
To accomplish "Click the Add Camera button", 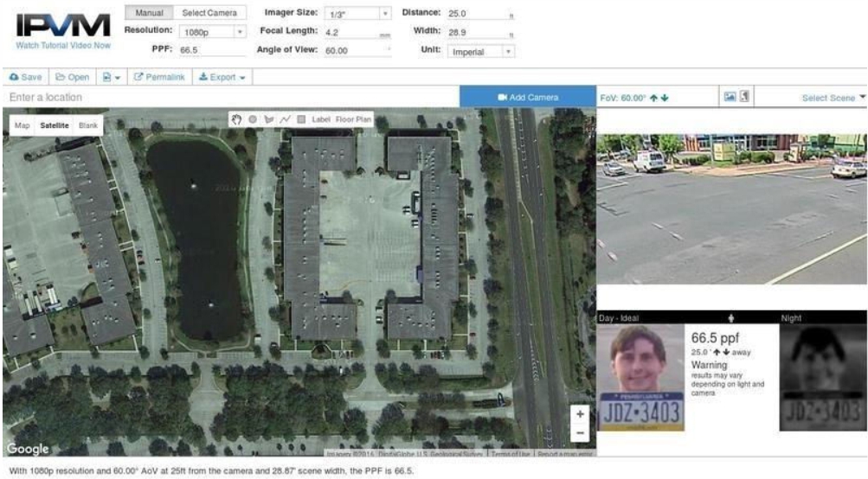I will pyautogui.click(x=527, y=97).
